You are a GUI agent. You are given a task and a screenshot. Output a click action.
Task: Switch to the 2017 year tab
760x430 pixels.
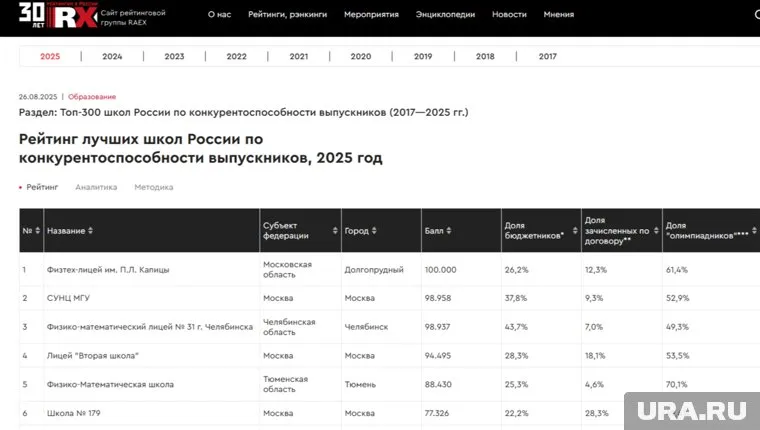click(547, 57)
